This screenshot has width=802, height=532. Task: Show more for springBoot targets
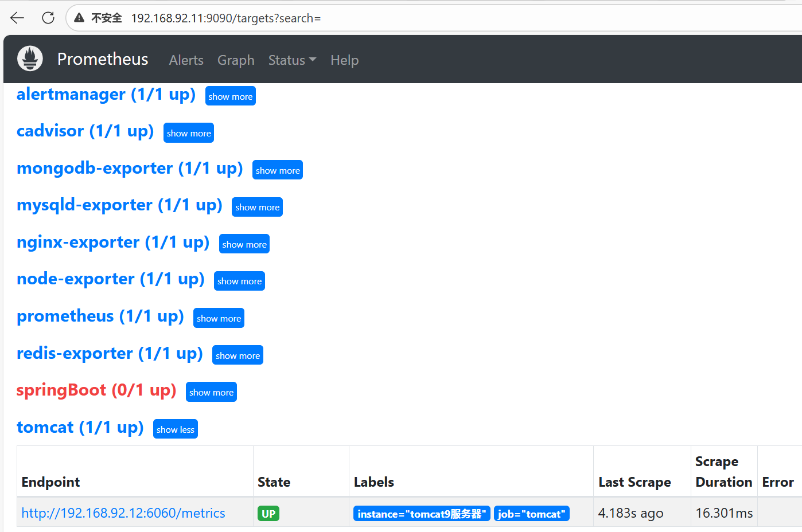(211, 392)
